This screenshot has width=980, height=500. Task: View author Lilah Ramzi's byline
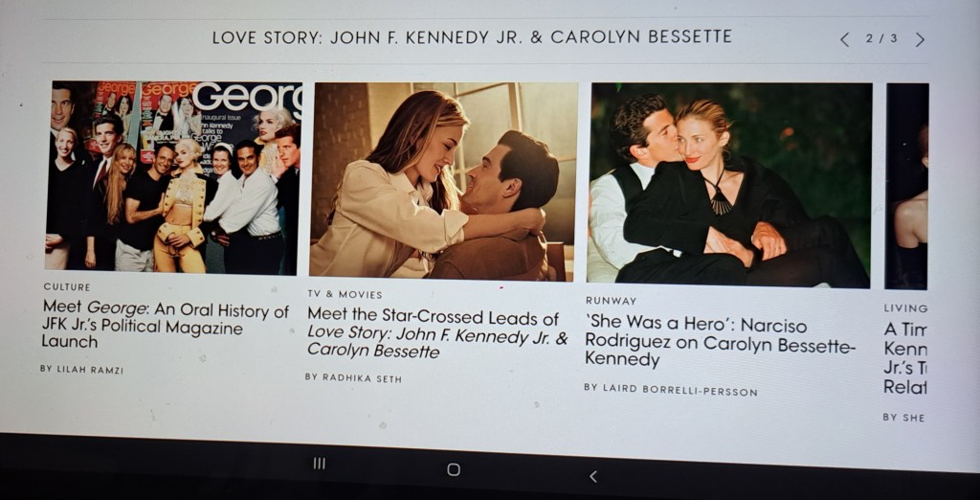point(81,369)
